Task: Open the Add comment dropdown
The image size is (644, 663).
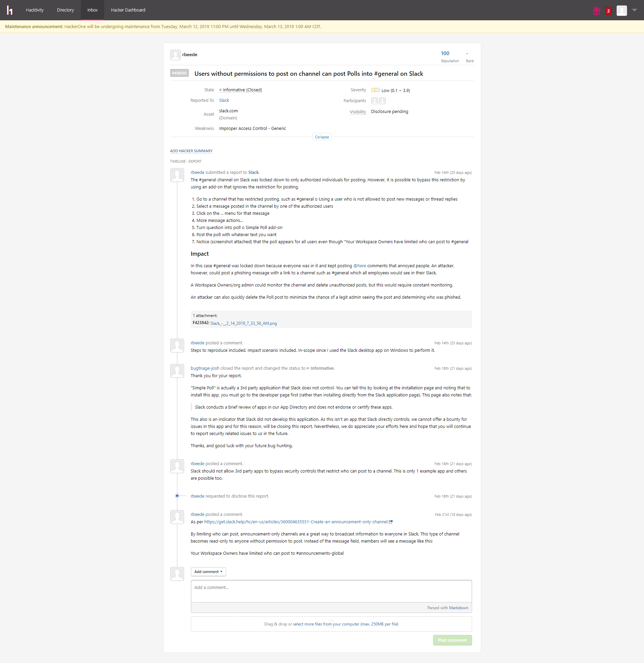Action: pos(208,572)
